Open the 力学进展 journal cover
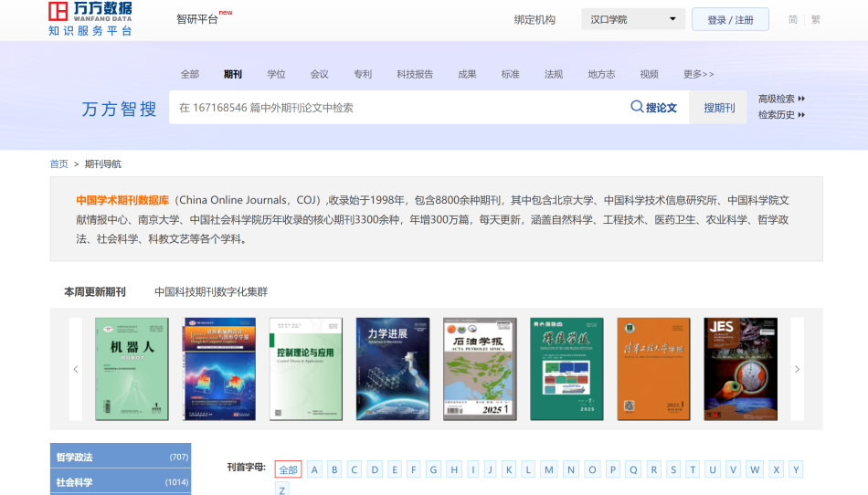 [392, 369]
